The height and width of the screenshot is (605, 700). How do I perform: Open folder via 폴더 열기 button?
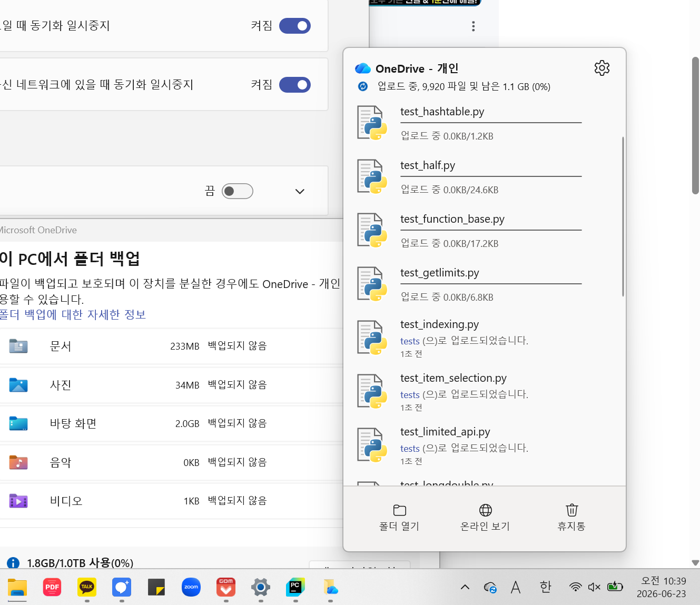[x=399, y=518]
